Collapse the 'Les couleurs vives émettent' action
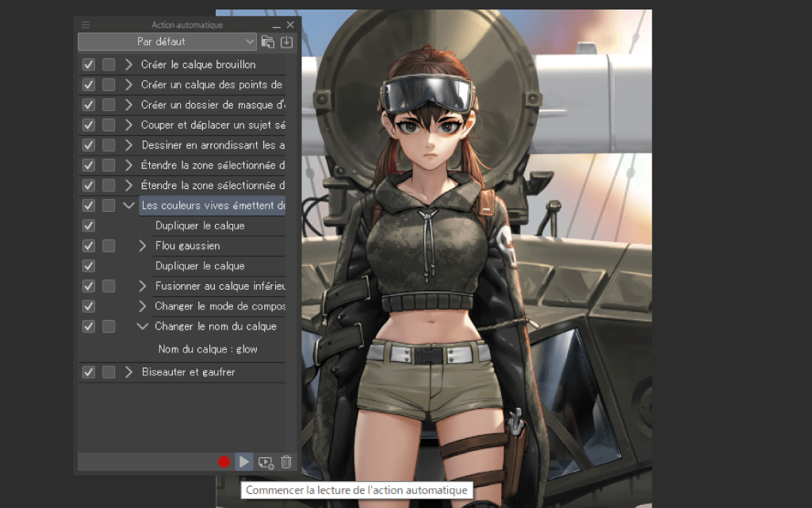Screen dimensions: 812x508 click(128, 206)
